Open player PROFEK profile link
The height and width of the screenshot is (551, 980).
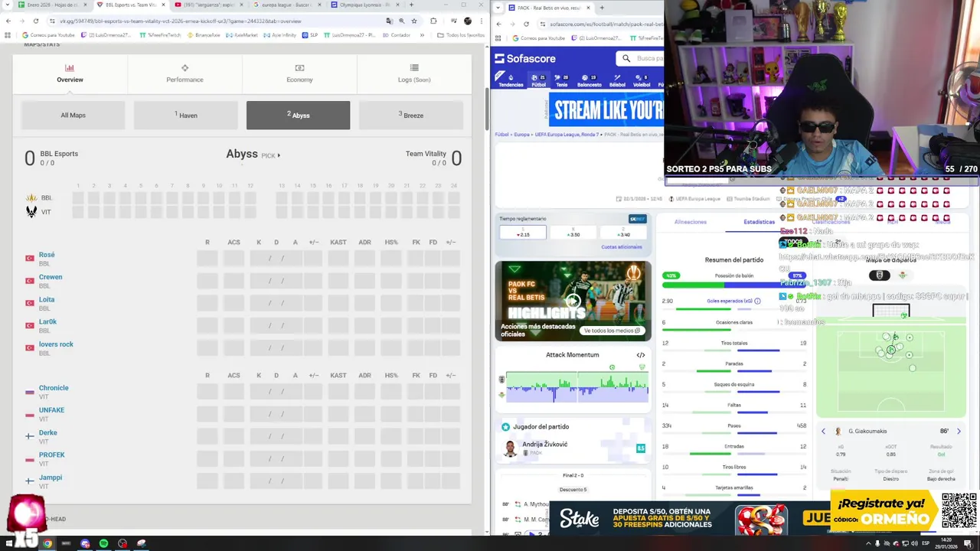click(x=52, y=455)
